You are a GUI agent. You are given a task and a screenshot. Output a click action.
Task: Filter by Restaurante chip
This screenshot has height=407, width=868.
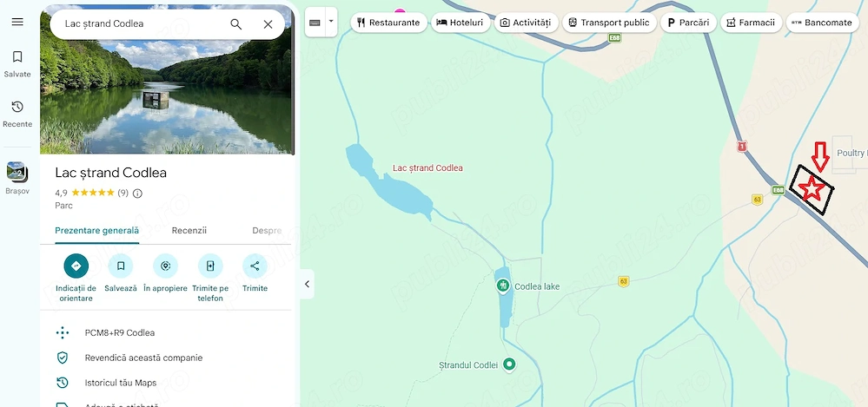(388, 23)
